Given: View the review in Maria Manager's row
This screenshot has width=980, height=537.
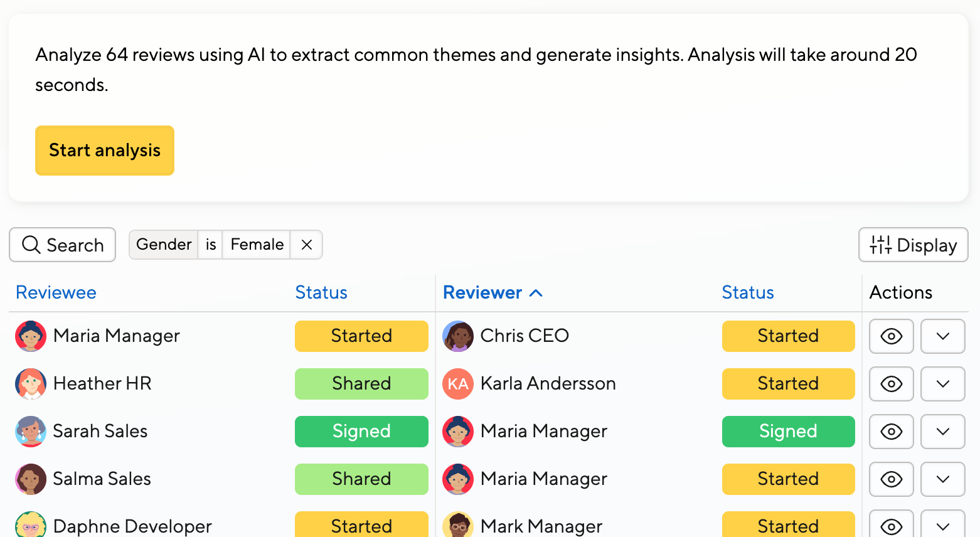Looking at the screenshot, I should pos(891,336).
